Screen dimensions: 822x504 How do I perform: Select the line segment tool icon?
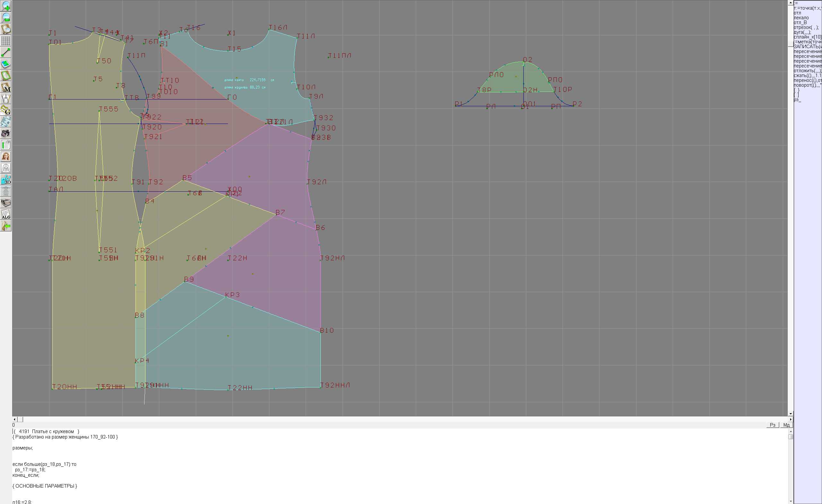6,52
